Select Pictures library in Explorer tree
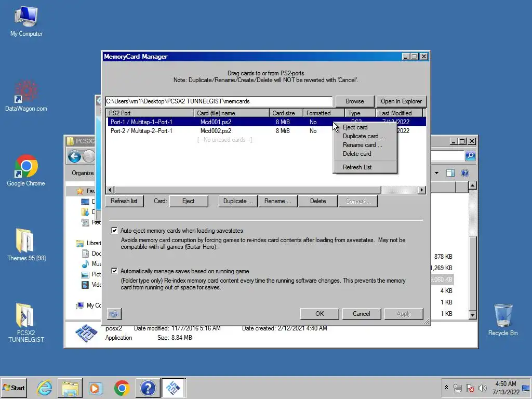This screenshot has width=532, height=399. click(x=91, y=274)
